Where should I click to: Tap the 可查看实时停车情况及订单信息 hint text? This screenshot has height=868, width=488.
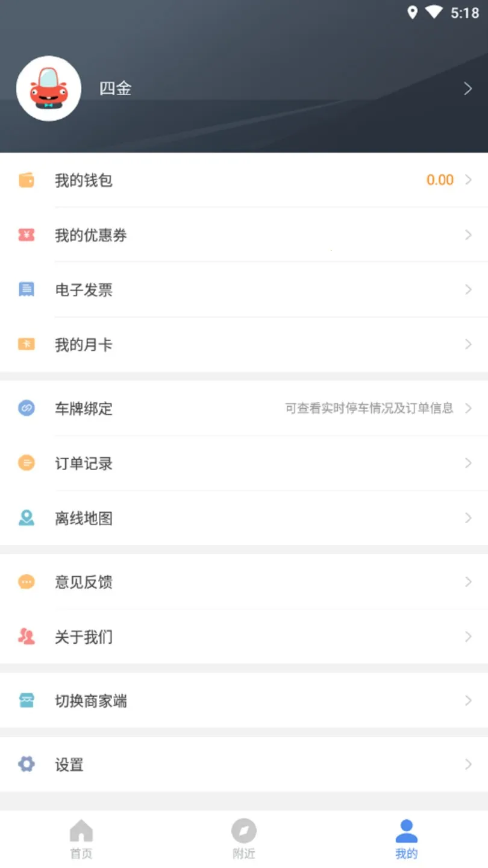(x=369, y=408)
